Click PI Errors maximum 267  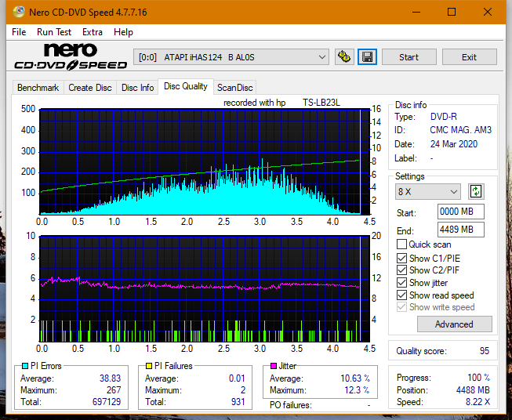click(x=114, y=389)
